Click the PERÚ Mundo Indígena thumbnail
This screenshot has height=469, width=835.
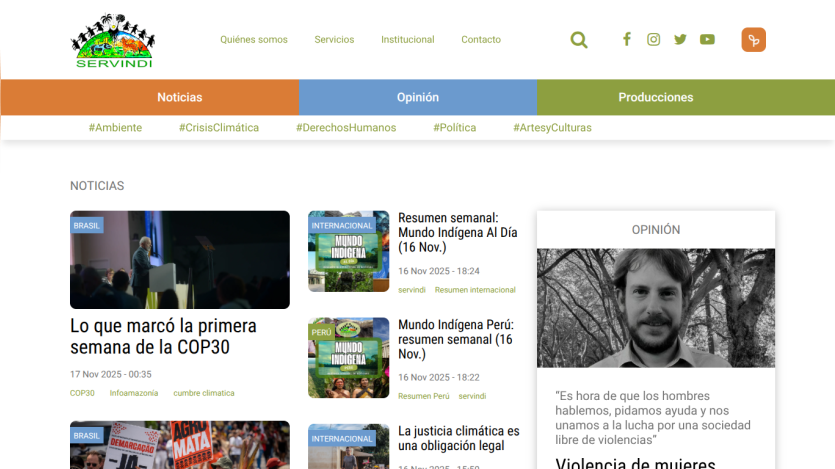(349, 358)
